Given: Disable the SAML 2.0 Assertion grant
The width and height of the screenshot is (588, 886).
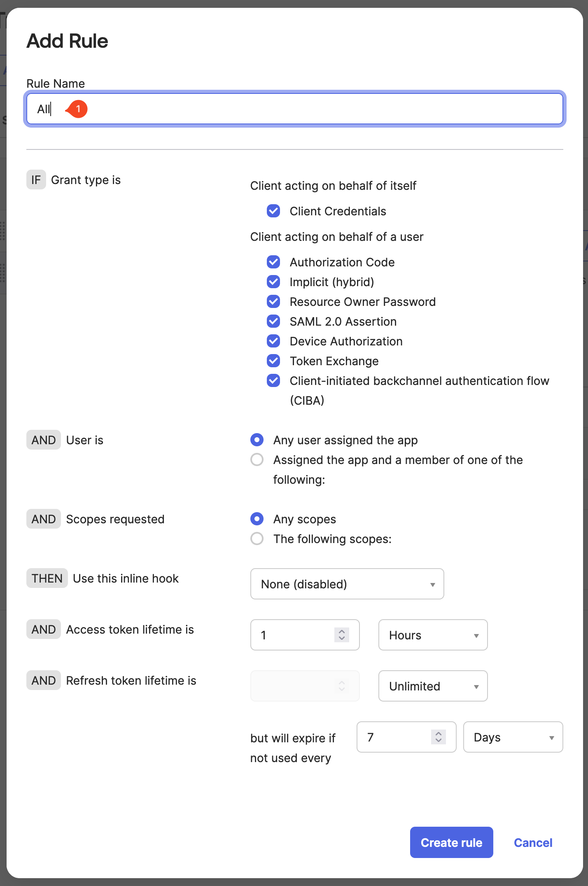Looking at the screenshot, I should coord(273,321).
